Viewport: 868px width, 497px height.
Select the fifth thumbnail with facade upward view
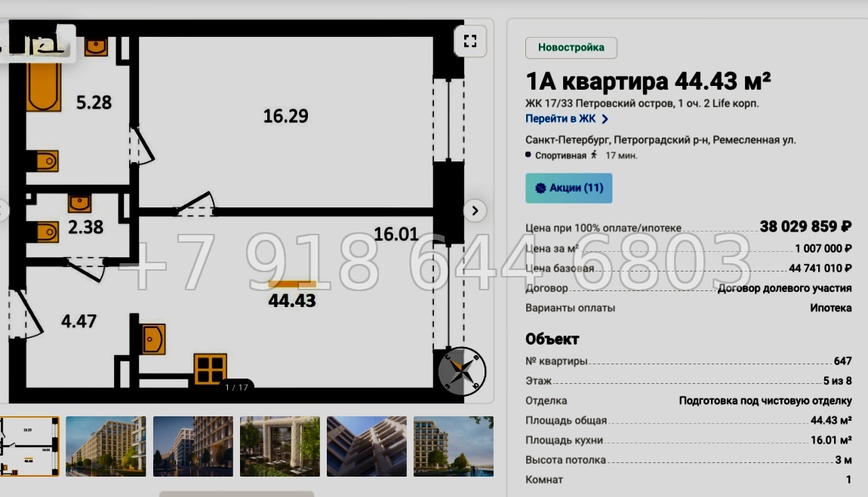tap(367, 446)
